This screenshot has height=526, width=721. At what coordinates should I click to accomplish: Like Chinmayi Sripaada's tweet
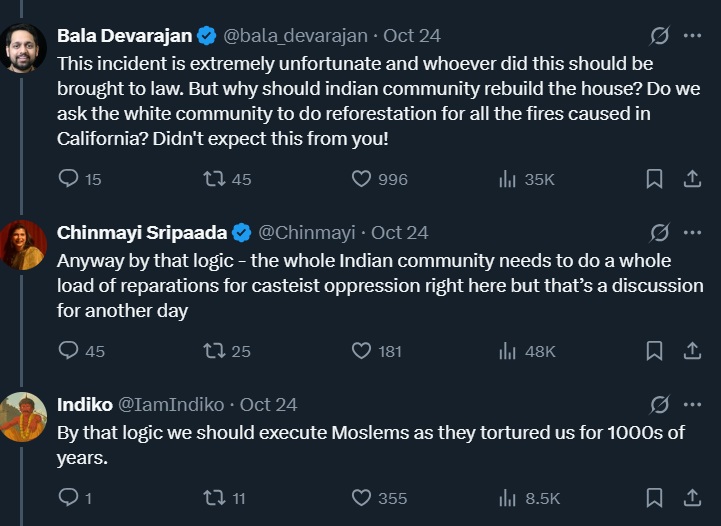(362, 351)
